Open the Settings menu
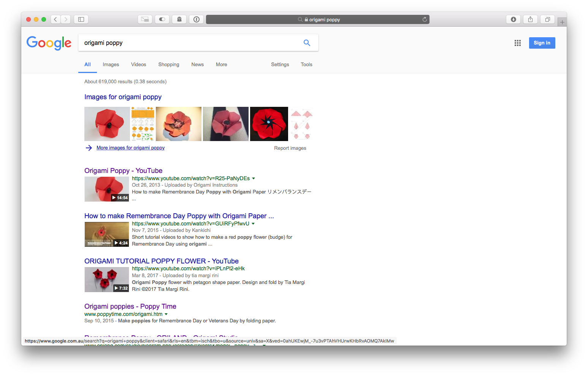This screenshot has width=588, height=376. pos(280,65)
